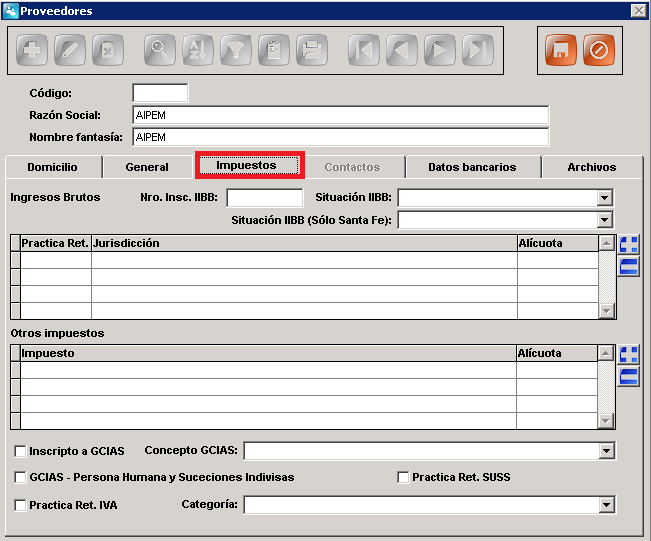This screenshot has width=651, height=541.
Task: Go to the first record
Action: point(364,50)
